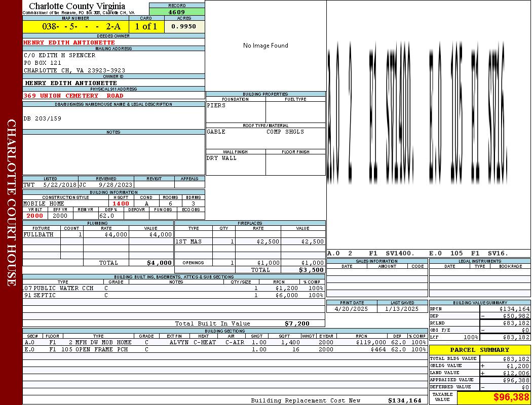Select lister initials TWT
This screenshot has height=405, width=532.
(29, 185)
